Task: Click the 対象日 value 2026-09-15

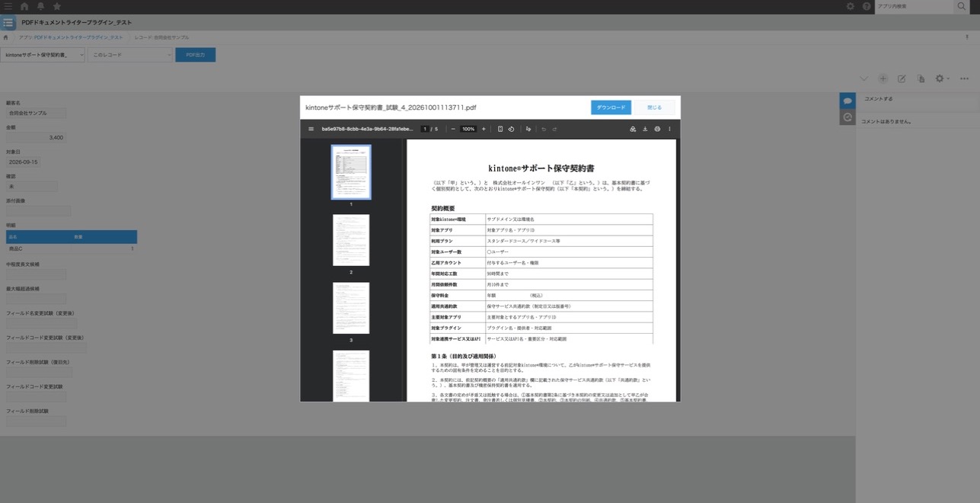Action: [x=24, y=162]
